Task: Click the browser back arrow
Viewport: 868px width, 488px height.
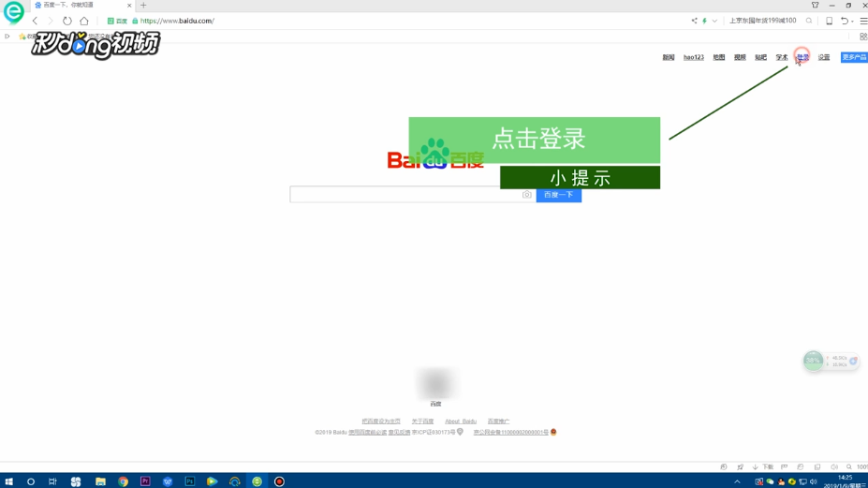Action: click(x=35, y=21)
